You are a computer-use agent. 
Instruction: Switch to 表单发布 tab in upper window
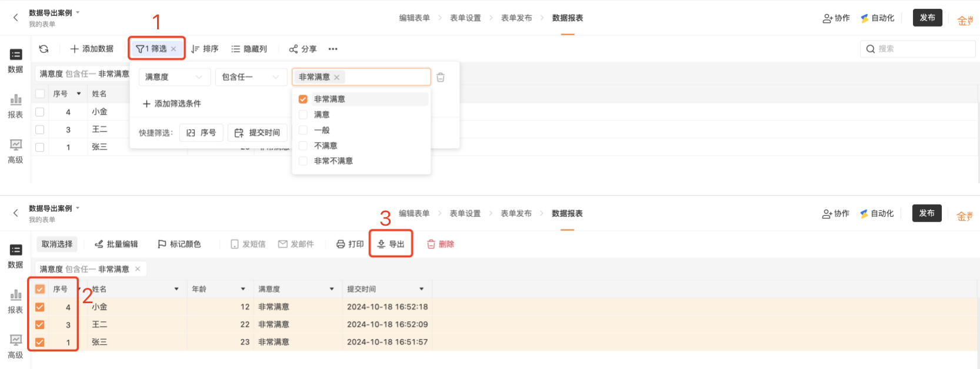(x=516, y=18)
